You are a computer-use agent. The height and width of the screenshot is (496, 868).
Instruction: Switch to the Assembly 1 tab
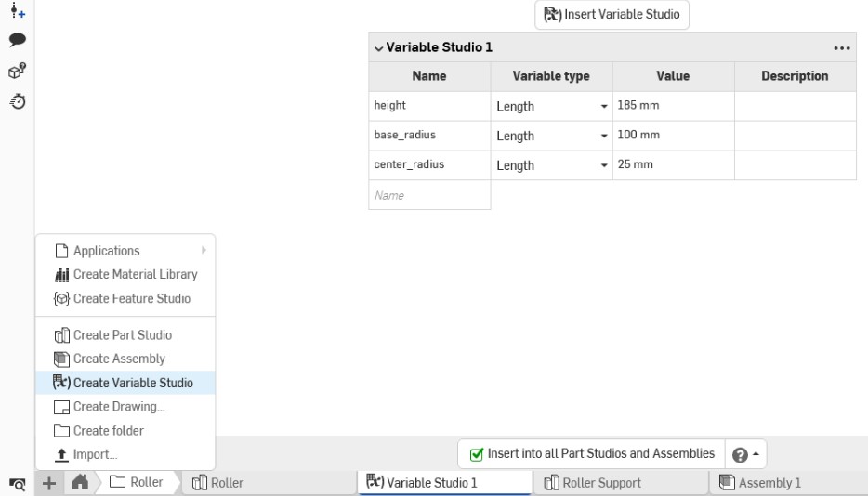[x=789, y=483]
